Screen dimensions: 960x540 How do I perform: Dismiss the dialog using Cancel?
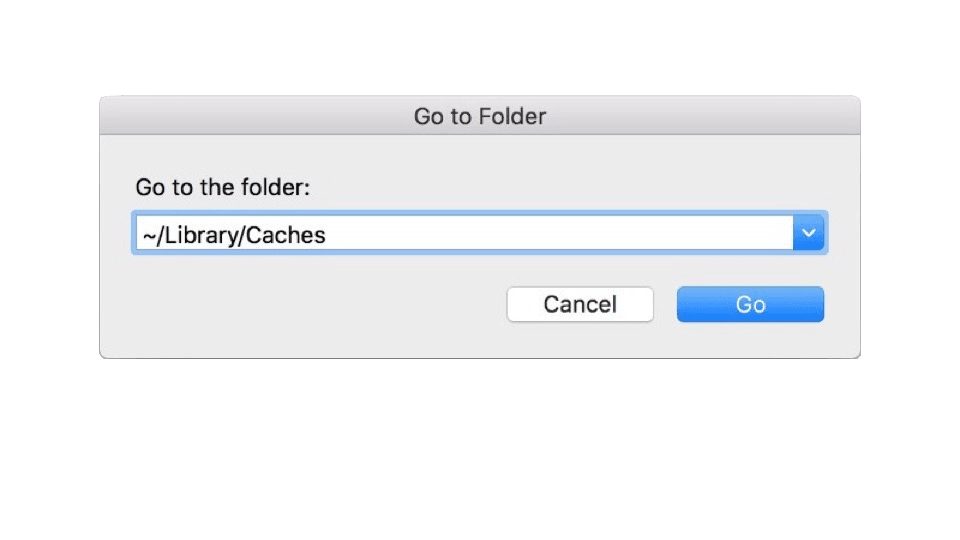pyautogui.click(x=580, y=304)
